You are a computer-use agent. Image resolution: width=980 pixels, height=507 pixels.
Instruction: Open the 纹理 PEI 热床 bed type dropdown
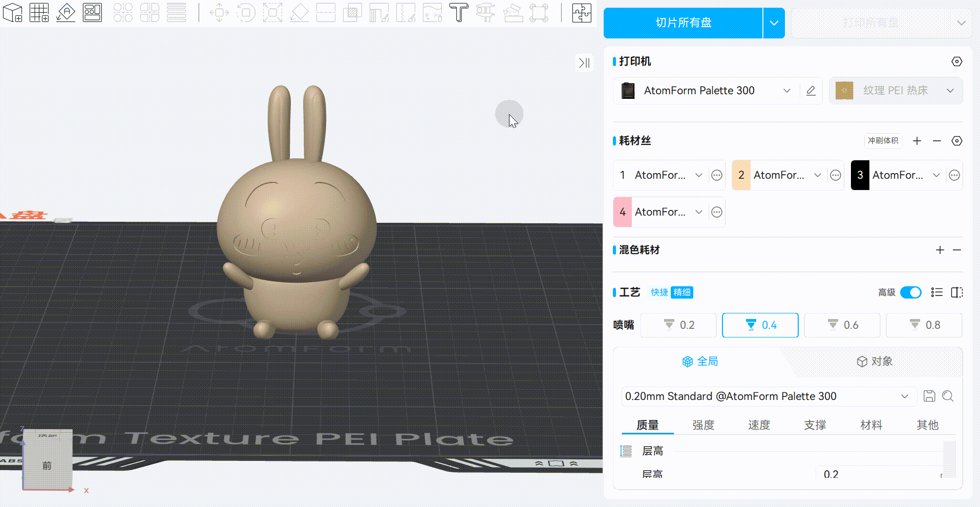click(x=950, y=91)
